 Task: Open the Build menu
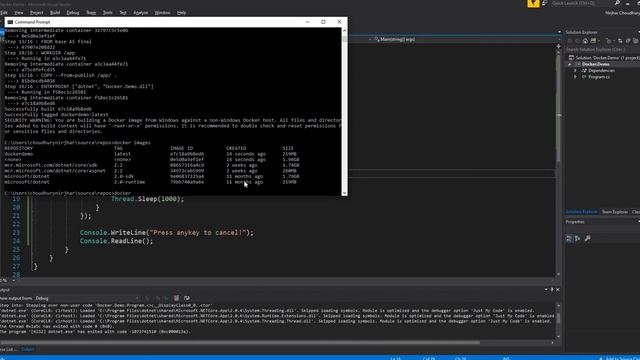55,13
